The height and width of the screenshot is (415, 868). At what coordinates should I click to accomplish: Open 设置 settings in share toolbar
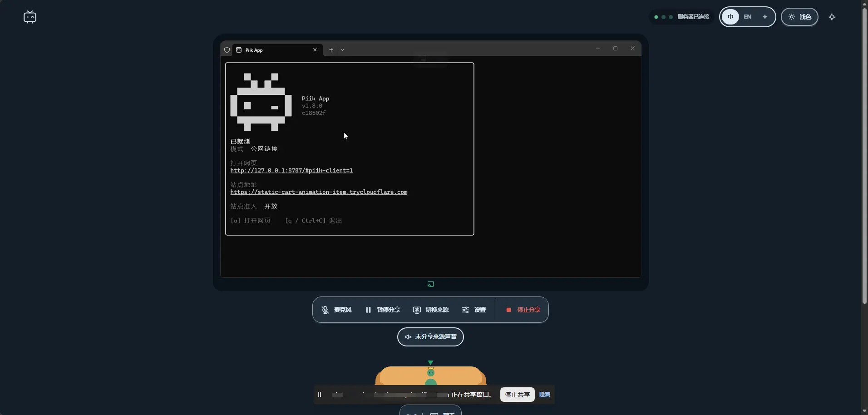click(x=473, y=310)
